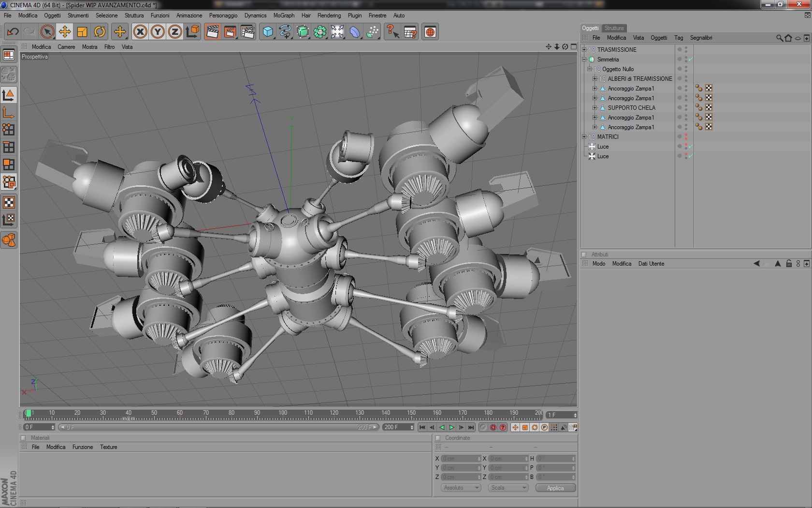Screen dimensions: 812x508
Task: Open the Assoluto coordinate mode dropdown
Action: 461,488
